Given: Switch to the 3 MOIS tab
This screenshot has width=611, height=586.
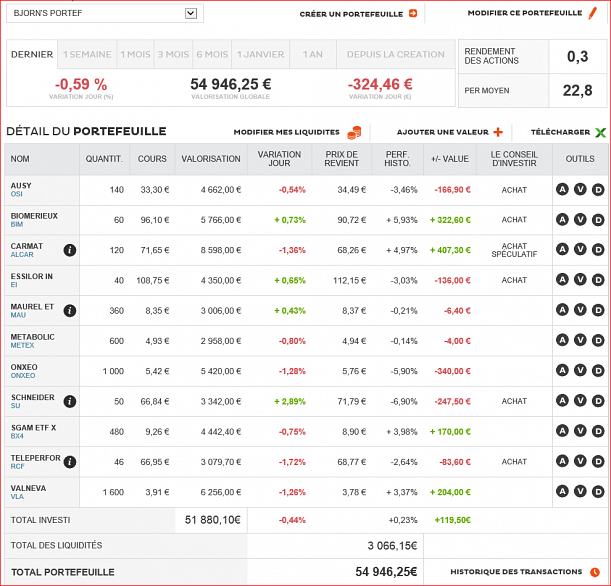Looking at the screenshot, I should [173, 54].
